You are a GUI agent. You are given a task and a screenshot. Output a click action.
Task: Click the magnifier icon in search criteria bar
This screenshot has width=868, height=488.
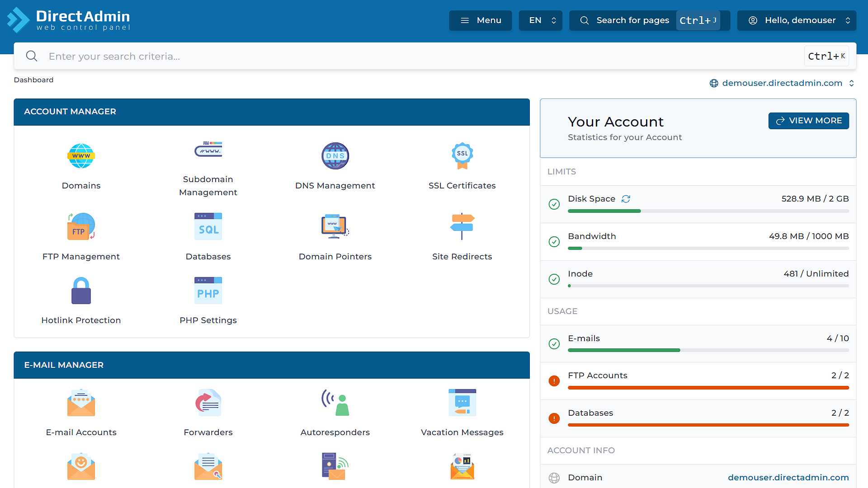[x=32, y=56]
